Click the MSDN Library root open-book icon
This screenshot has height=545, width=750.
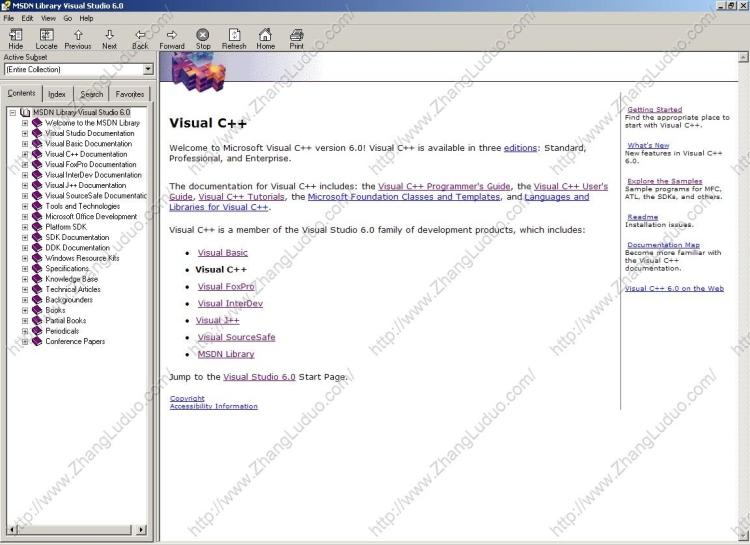[25, 112]
